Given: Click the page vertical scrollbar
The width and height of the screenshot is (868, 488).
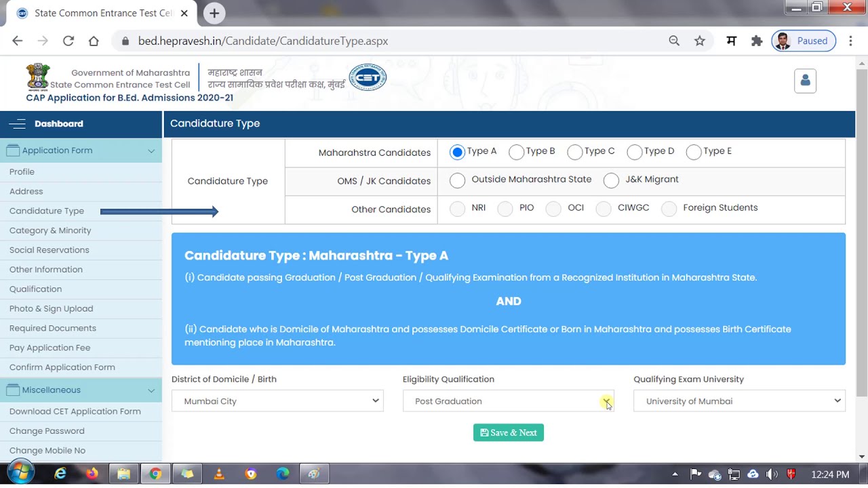Looking at the screenshot, I should tap(862, 230).
